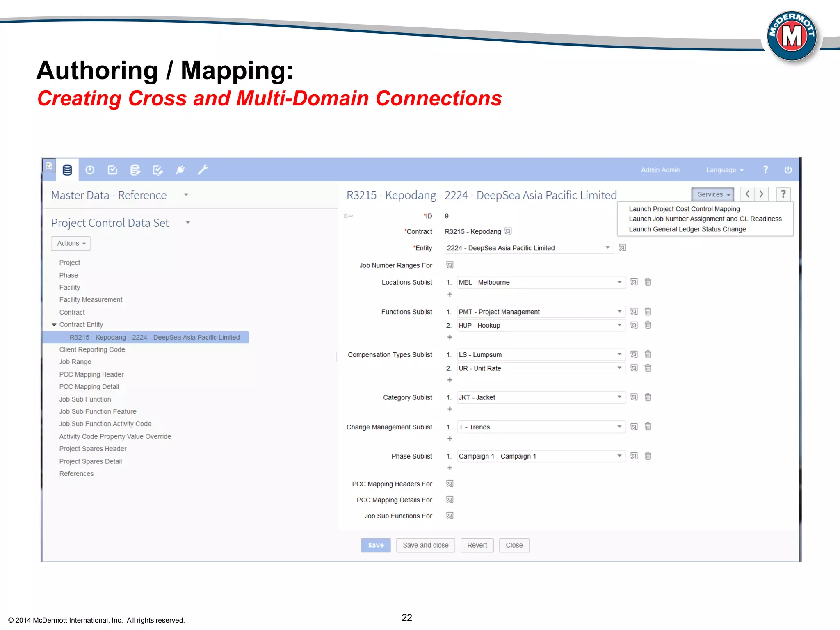This screenshot has width=840, height=630.
Task: Open record help question mark button
Action: pyautogui.click(x=783, y=194)
